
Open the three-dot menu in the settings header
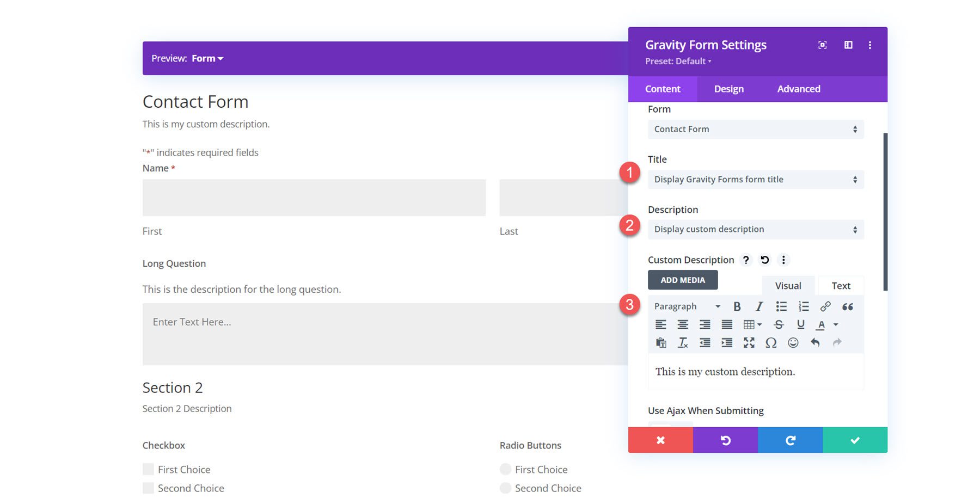tap(869, 45)
